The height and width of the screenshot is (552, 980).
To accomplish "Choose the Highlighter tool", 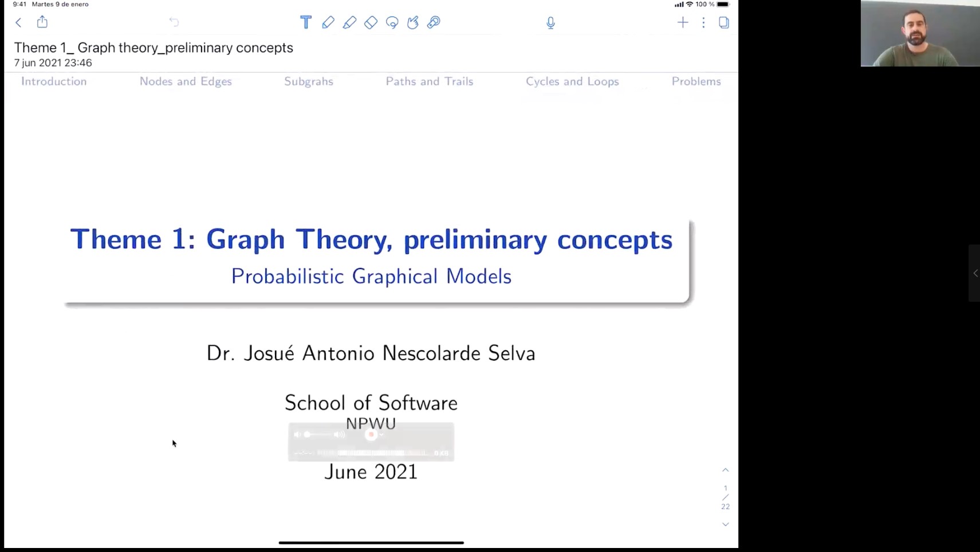I will (x=349, y=22).
